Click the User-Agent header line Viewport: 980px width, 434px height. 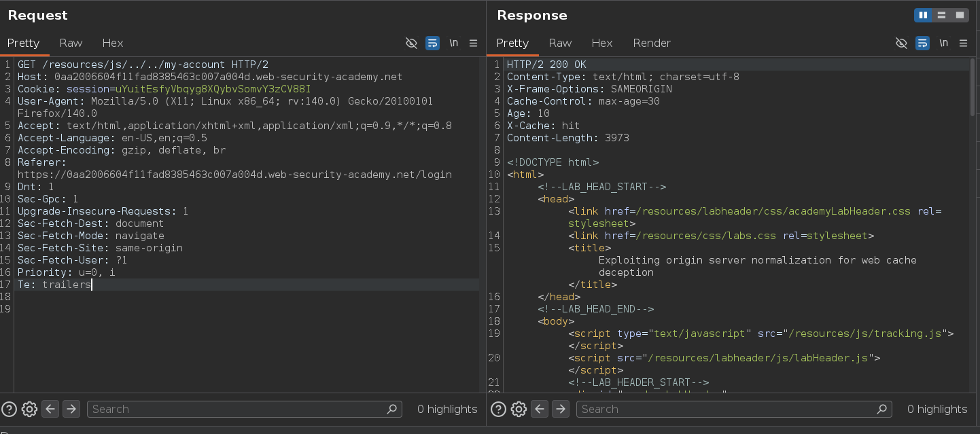click(x=225, y=107)
